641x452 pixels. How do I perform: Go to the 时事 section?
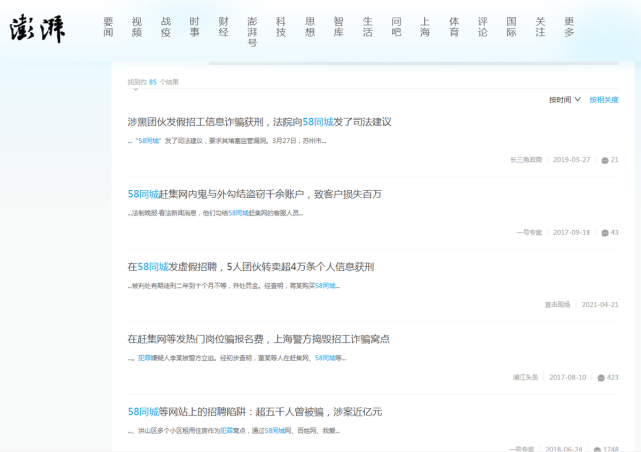coord(195,27)
